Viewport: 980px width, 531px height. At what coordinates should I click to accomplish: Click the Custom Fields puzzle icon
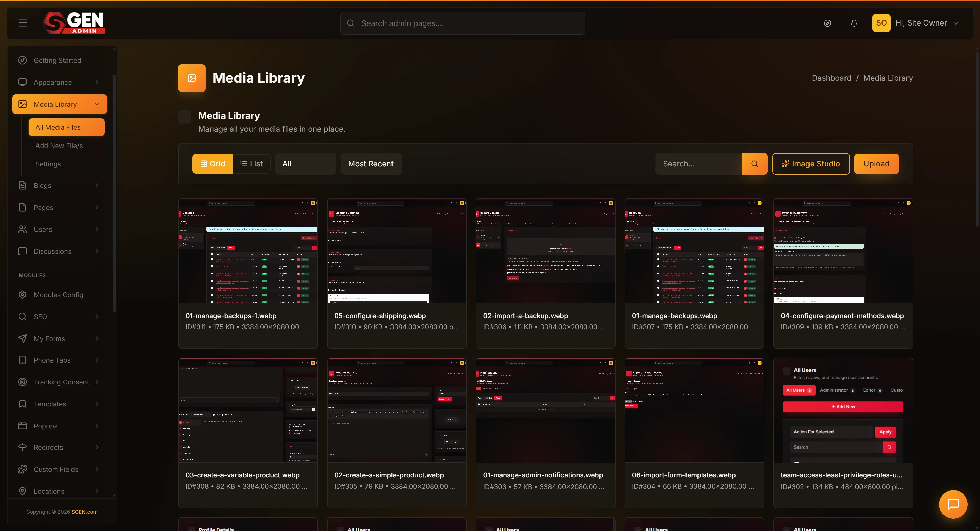click(22, 469)
